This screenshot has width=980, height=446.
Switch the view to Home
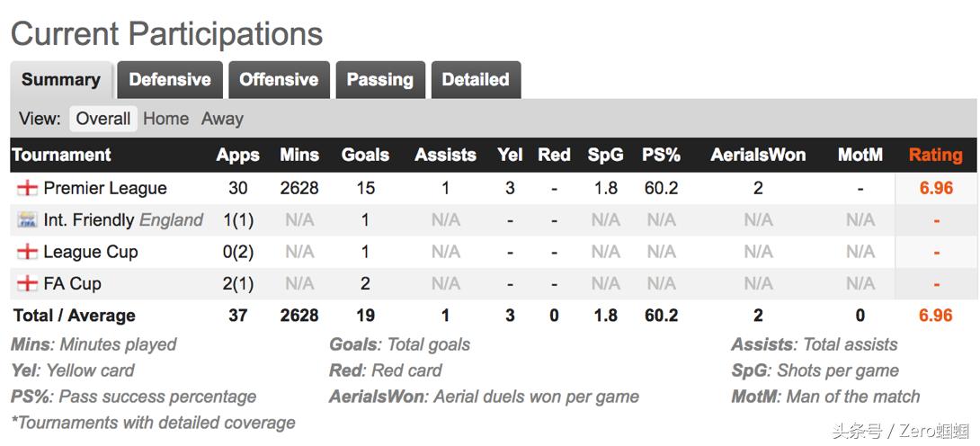click(x=166, y=119)
